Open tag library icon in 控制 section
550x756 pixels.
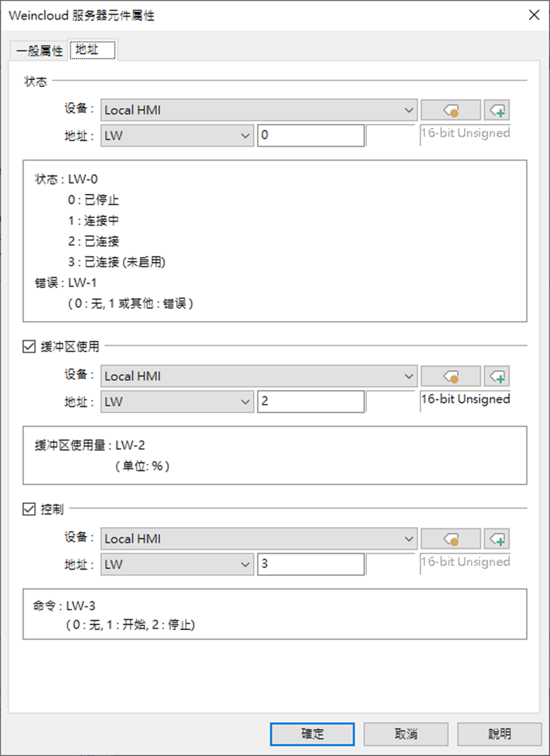[x=451, y=539]
